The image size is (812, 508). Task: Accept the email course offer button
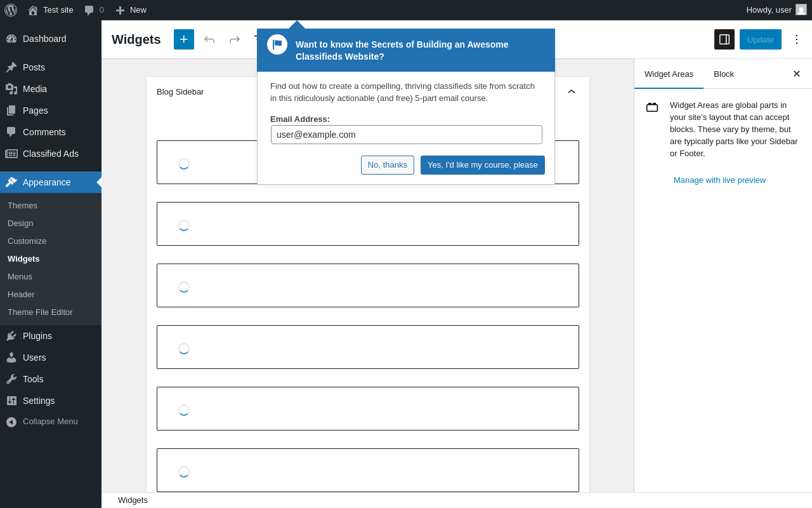(483, 165)
